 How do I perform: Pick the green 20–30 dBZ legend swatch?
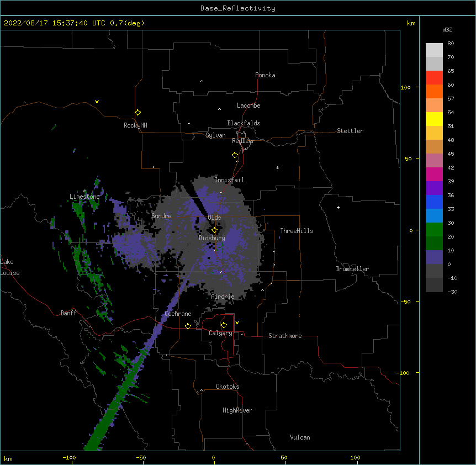[434, 230]
